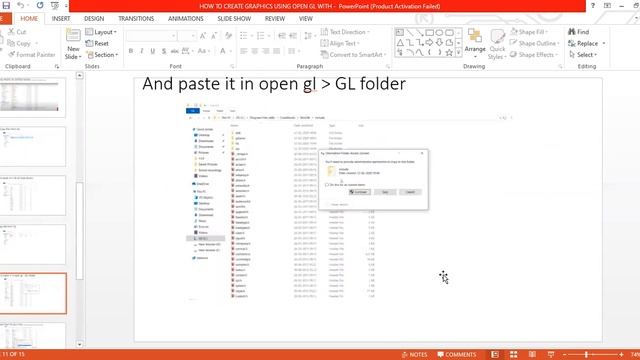
Task: Select the star shape in gallery
Action: pos(449,52)
